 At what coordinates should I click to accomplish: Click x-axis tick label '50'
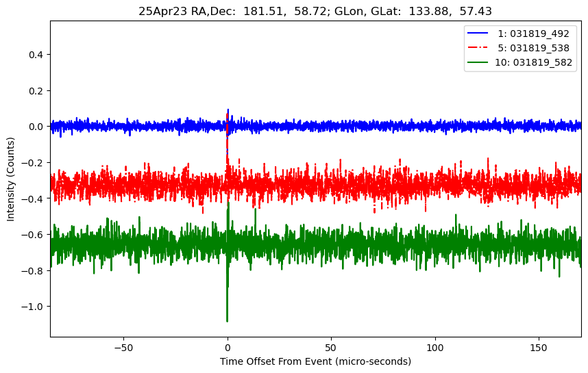331,348
